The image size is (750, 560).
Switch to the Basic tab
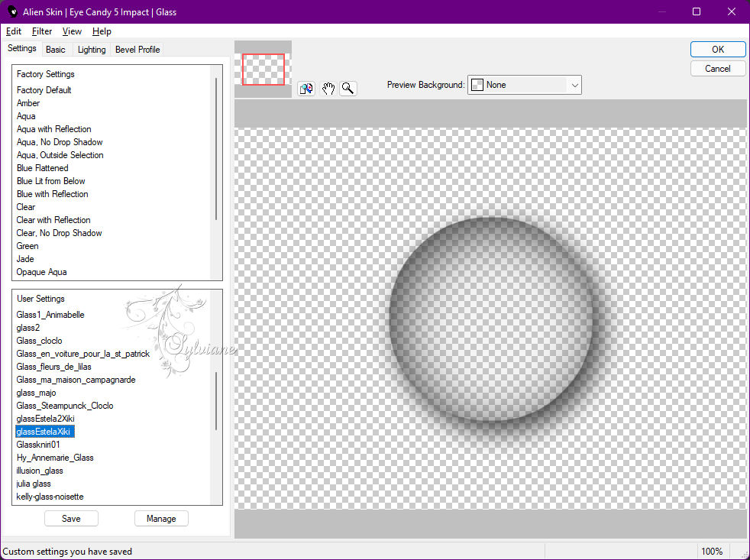coord(56,50)
